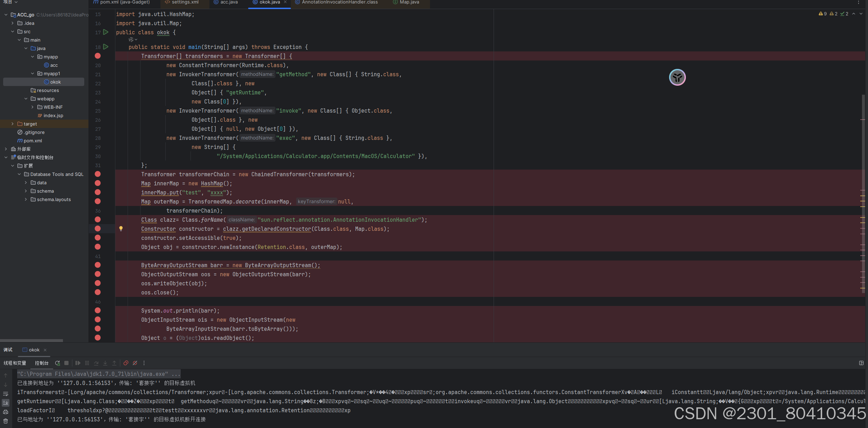Click the Print console output icon
The width and height of the screenshot is (868, 428).
[x=6, y=412]
